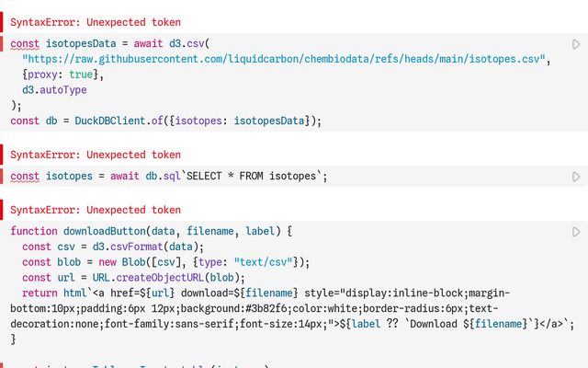Click the line with font-family:sans-serif
The width and height of the screenshot is (588, 368).
(292, 324)
